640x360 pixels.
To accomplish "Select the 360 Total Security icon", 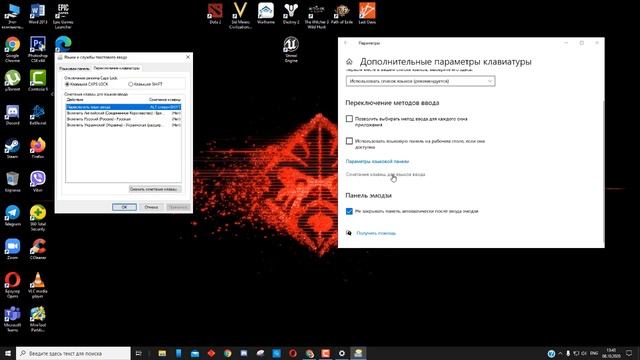I will pyautogui.click(x=38, y=218).
